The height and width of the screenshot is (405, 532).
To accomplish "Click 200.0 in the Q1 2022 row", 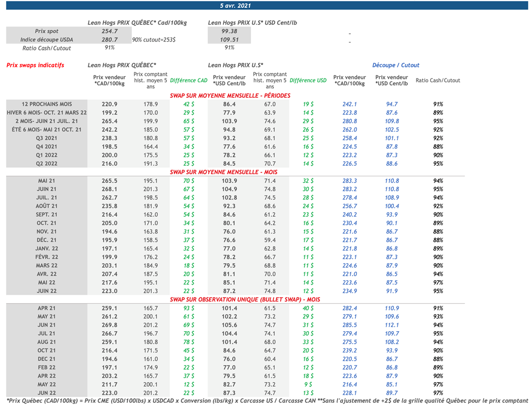I will point(109,155).
